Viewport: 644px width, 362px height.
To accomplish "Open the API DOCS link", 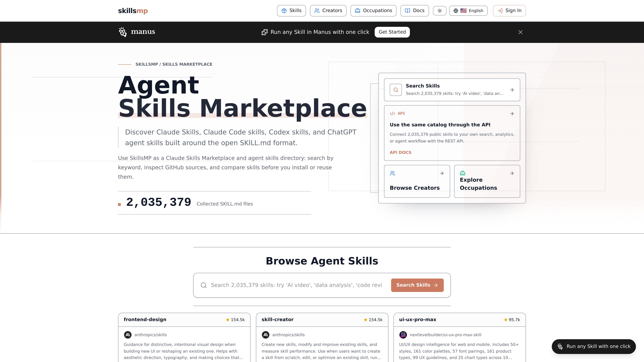I will pos(400,152).
